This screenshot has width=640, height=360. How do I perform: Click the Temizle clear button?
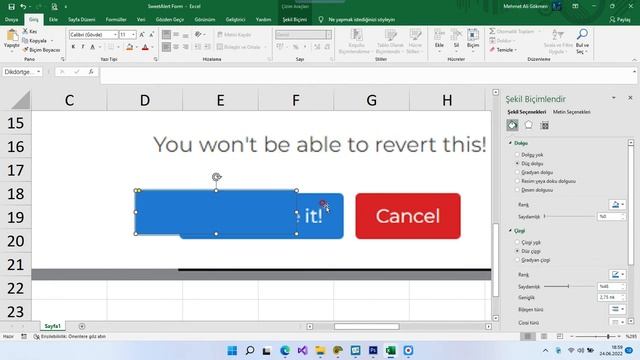tap(504, 50)
